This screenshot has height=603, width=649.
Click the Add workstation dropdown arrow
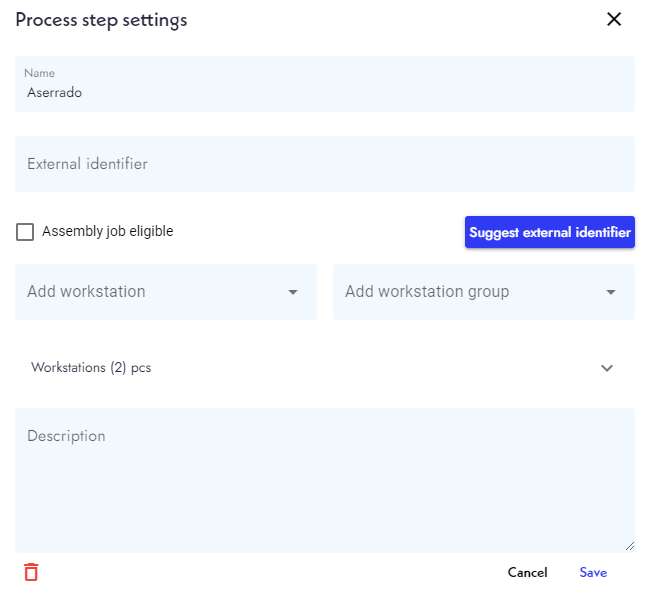tap(293, 292)
